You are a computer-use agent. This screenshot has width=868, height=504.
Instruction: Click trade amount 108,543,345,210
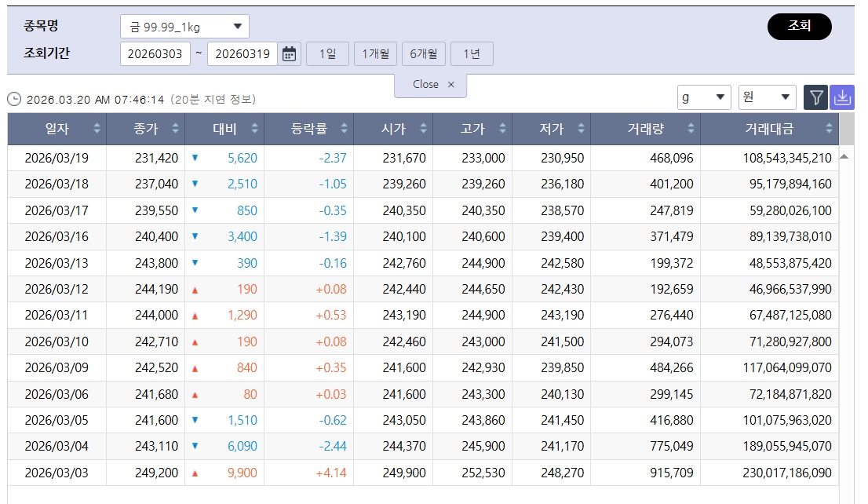[787, 158]
